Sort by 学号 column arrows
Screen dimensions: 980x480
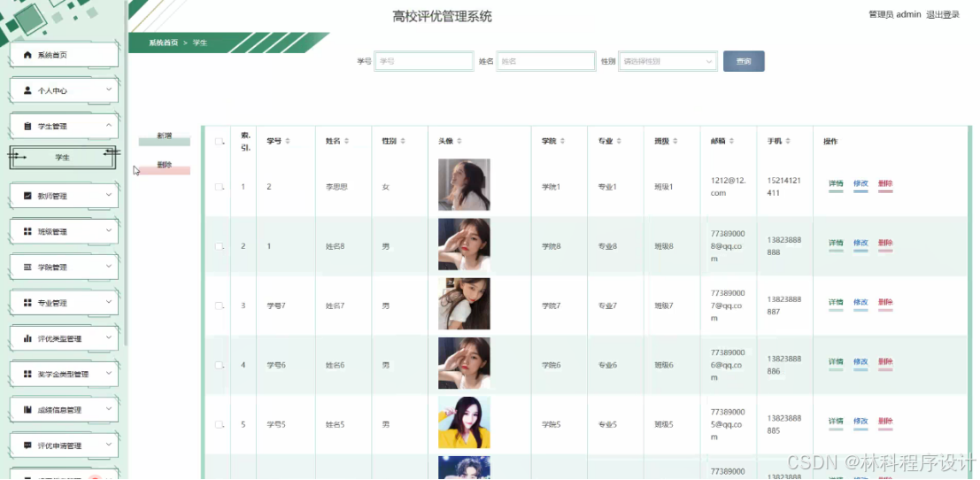[288, 141]
